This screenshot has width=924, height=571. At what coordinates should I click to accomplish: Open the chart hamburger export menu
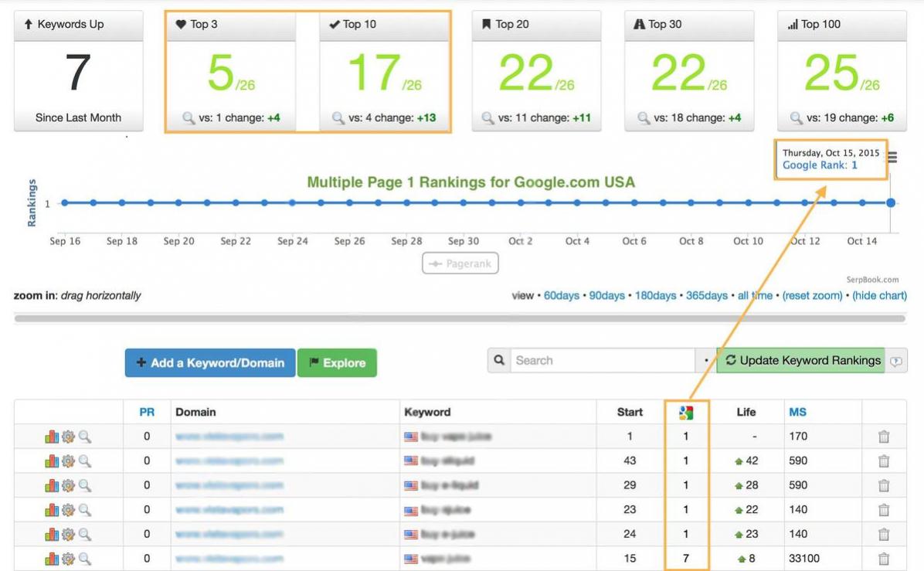tap(893, 158)
